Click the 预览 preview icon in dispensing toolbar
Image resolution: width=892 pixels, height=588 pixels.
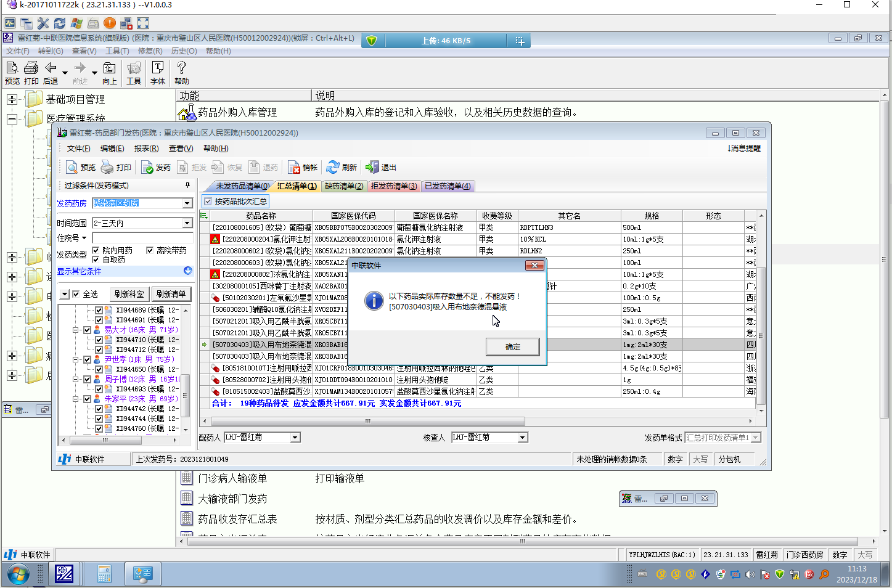(x=73, y=168)
